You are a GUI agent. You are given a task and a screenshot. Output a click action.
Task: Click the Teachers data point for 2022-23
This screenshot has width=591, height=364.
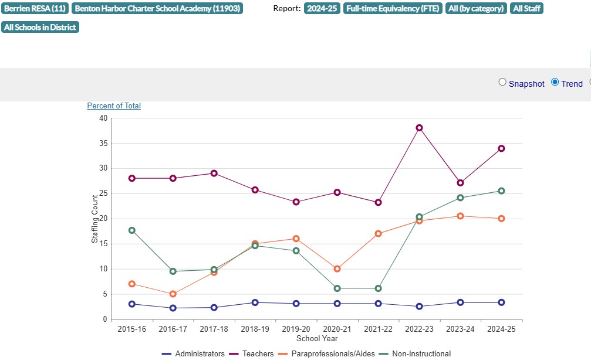click(x=419, y=128)
